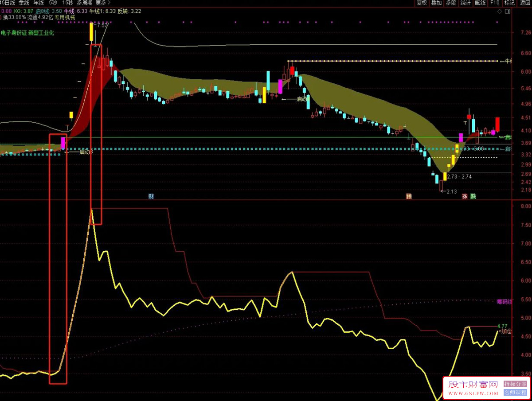Click the 加仓 signal label
Viewport: 532px width, 401px height.
[x=506, y=331]
